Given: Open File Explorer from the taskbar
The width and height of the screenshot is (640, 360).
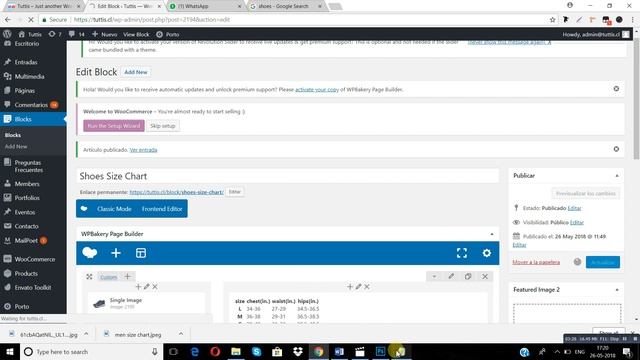Looking at the screenshot, I should pos(236,351).
